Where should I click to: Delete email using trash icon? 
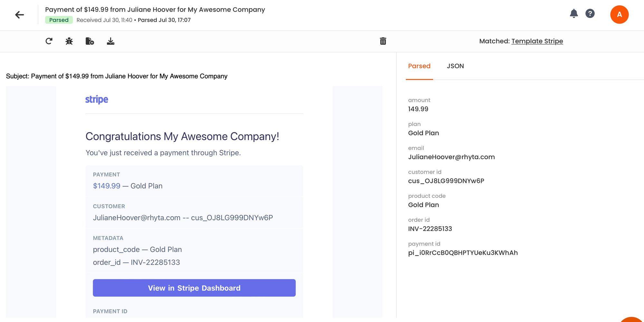[x=383, y=41]
